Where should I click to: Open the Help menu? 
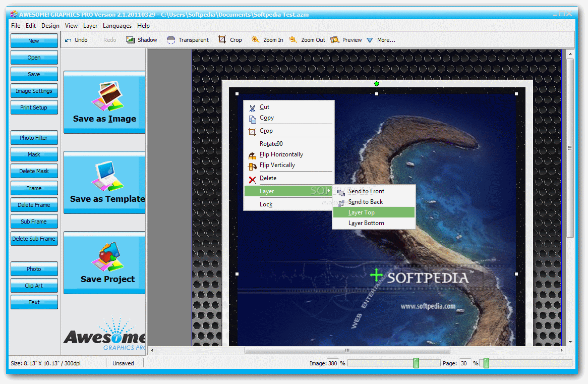(x=143, y=26)
